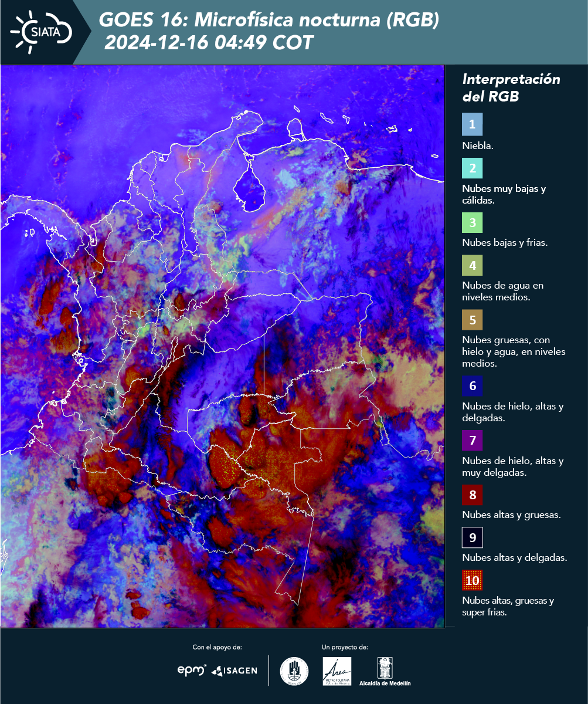
Task: Click the title 'GOES 16: Microfísica nocturna (RGB)'
Action: pos(269,20)
